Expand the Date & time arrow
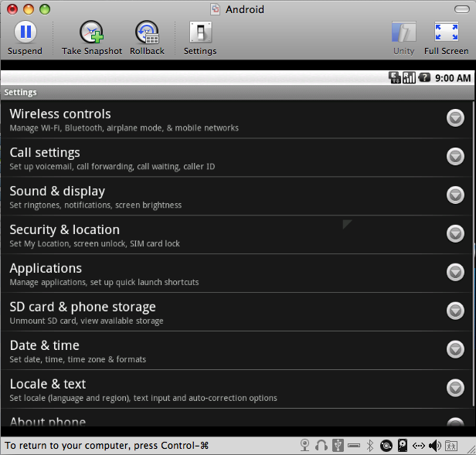The width and height of the screenshot is (476, 455). 455,349
